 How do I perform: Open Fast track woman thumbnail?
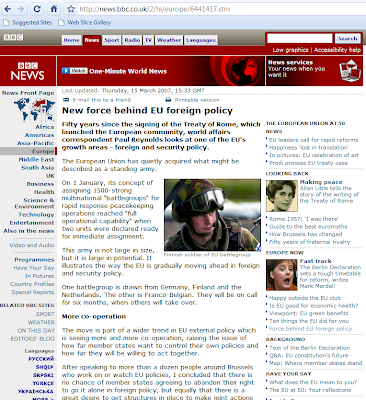282,275
